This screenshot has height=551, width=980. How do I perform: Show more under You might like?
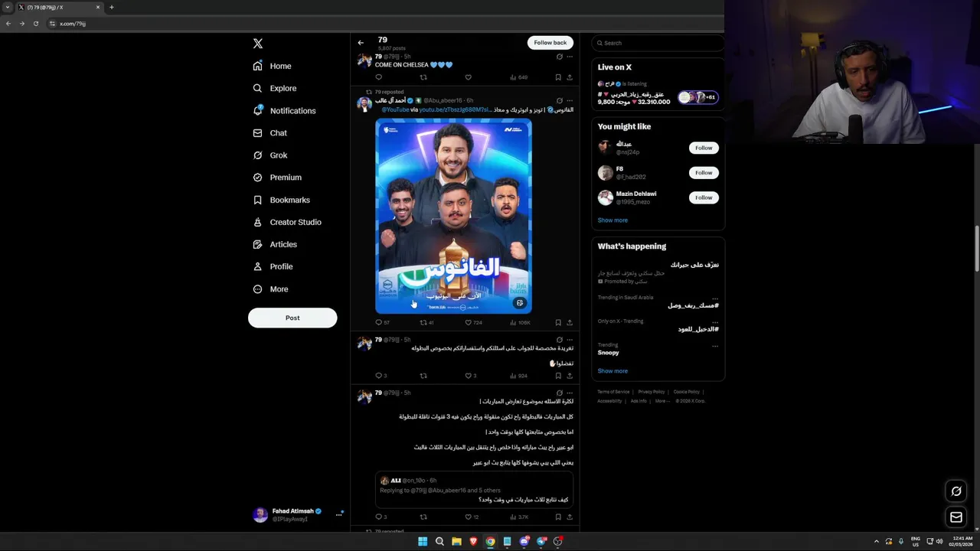coord(612,220)
